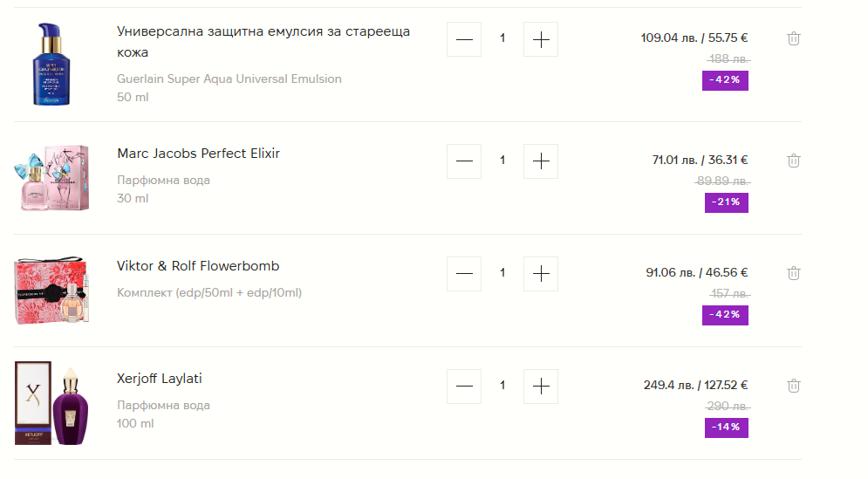This screenshot has width=868, height=479.
Task: Delete Guerlain Super Aqua emulsion from cart
Action: point(794,38)
